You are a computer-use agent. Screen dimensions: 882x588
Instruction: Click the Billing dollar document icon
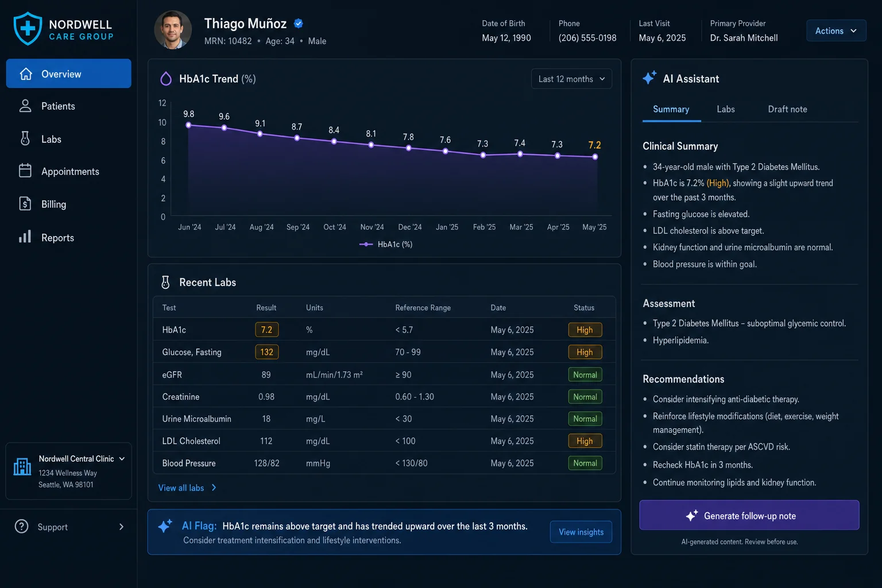(25, 204)
